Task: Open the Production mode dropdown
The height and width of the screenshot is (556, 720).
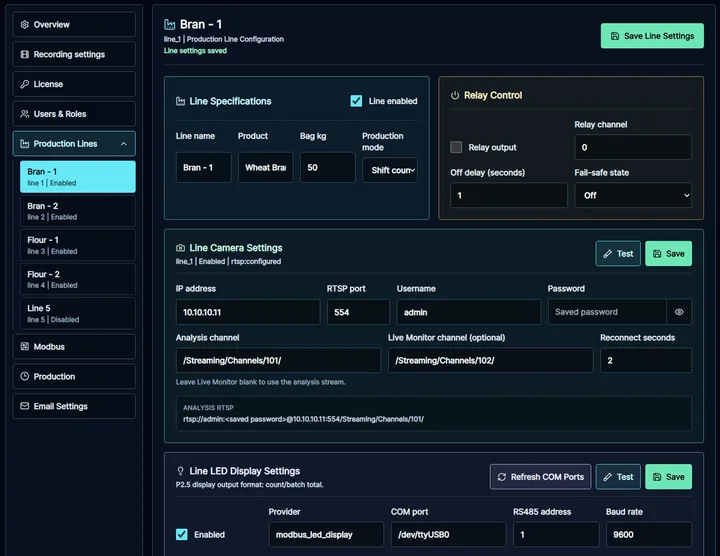Action: pyautogui.click(x=390, y=170)
